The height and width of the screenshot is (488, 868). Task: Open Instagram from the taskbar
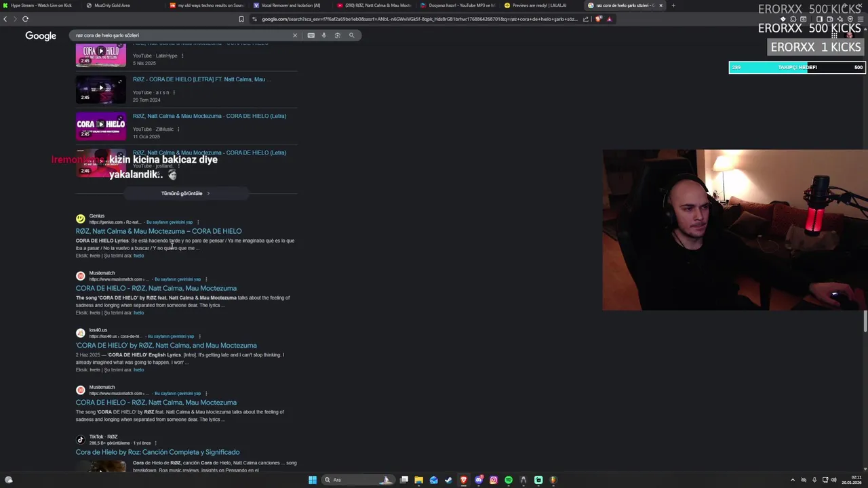(x=494, y=480)
